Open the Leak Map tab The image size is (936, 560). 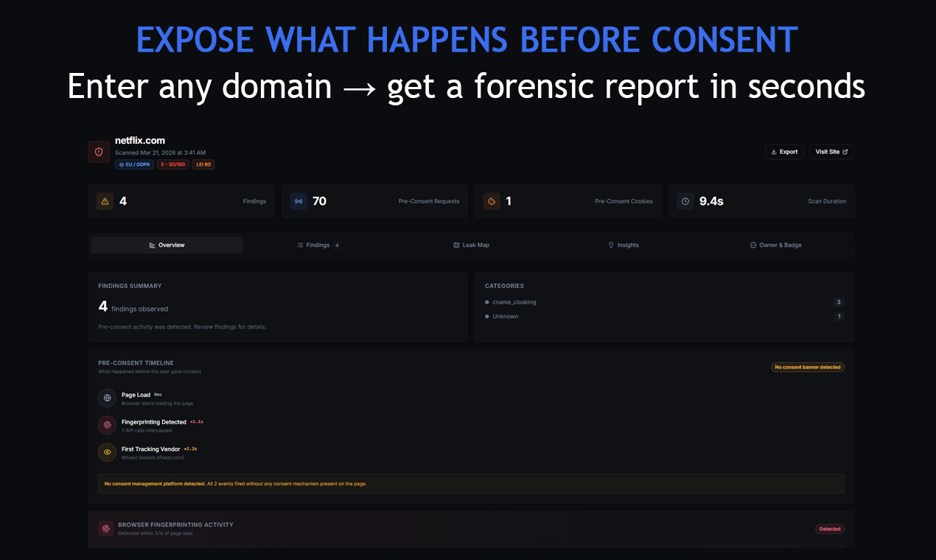point(471,245)
